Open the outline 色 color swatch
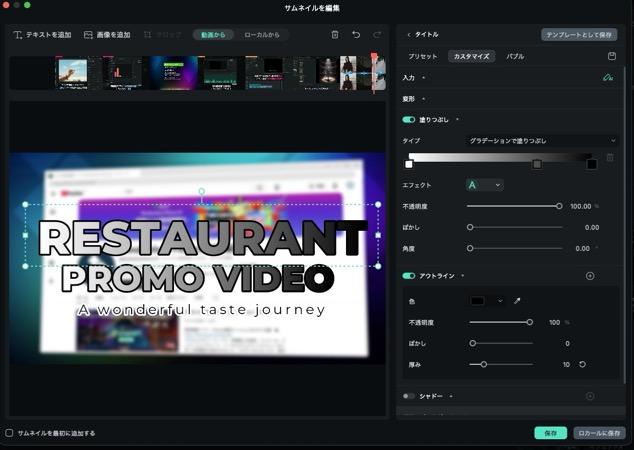634x450 pixels. (478, 301)
